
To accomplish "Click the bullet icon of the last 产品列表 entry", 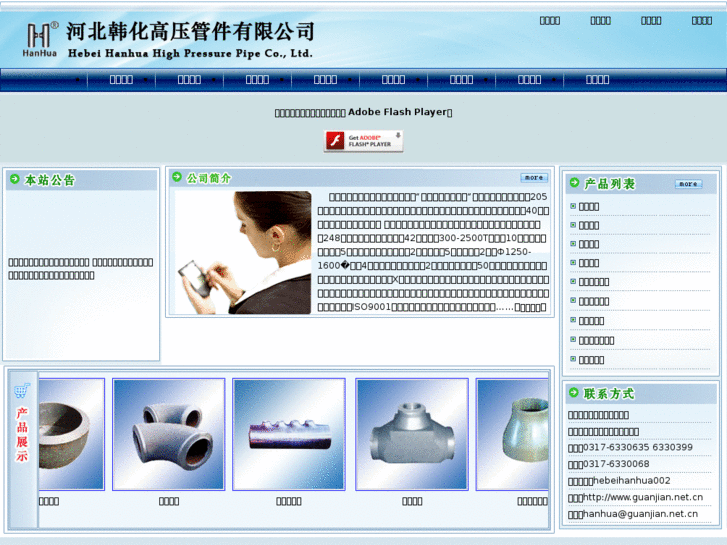I will tap(573, 359).
